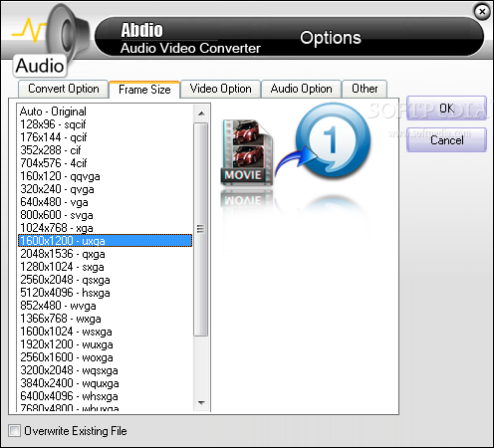Image resolution: width=494 pixels, height=448 pixels.
Task: Choose '176x144 - qcif' frame size
Action: coord(105,137)
